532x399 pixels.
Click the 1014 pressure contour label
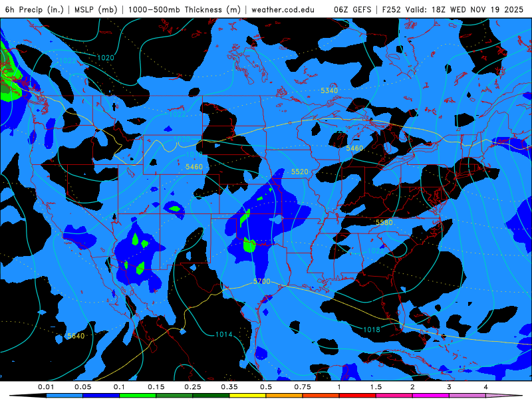click(224, 334)
